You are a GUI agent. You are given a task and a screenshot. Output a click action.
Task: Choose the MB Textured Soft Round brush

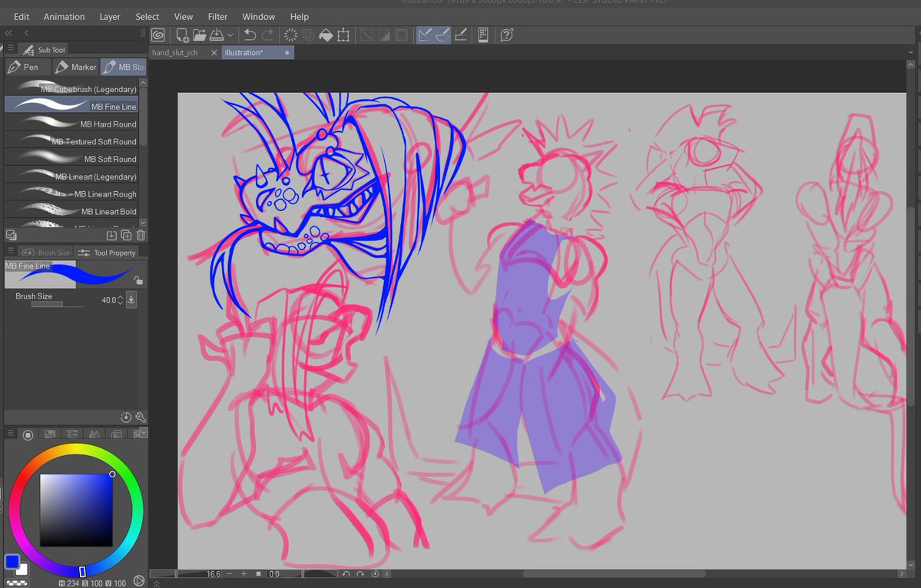[x=71, y=141]
